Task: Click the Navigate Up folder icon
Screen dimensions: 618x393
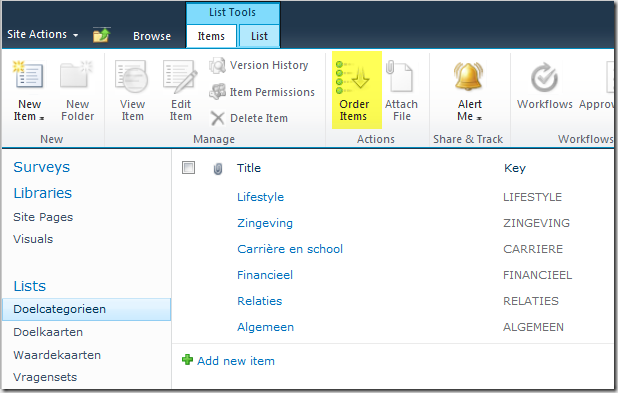Action: click(x=102, y=35)
